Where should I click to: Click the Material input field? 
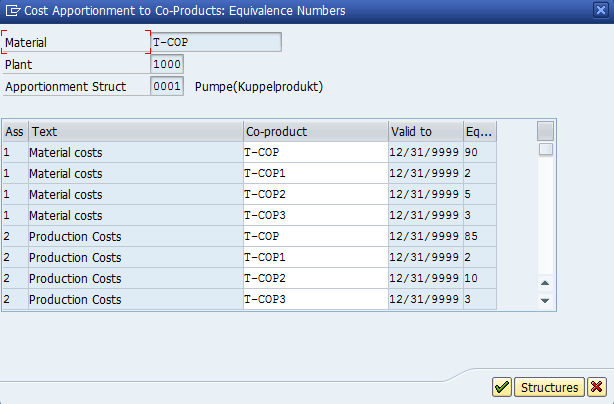click(x=215, y=42)
